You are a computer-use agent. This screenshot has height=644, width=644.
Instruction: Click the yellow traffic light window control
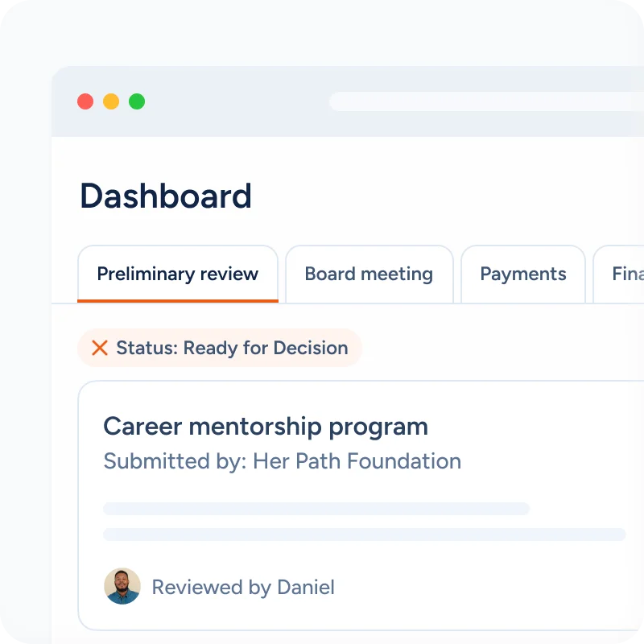[x=112, y=101]
